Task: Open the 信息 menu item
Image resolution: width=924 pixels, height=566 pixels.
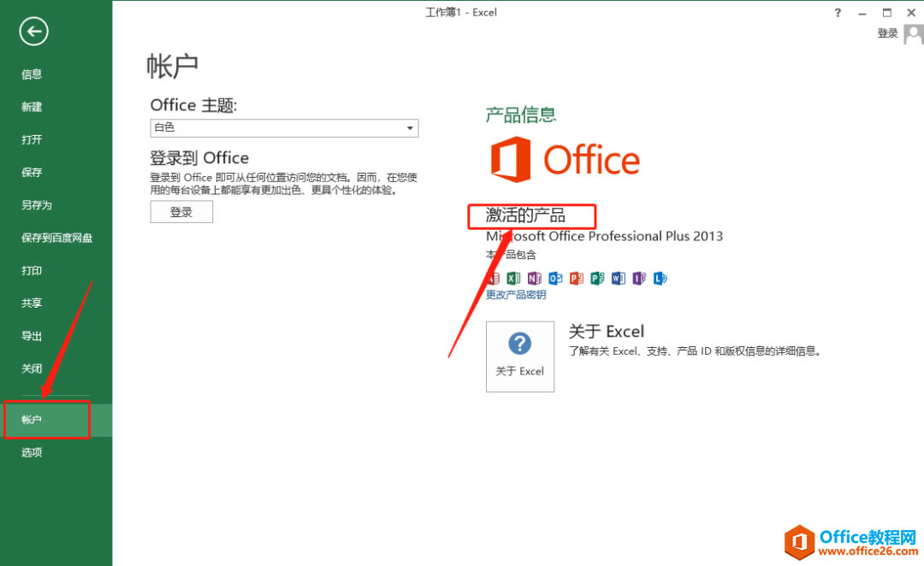Action: pos(32,74)
